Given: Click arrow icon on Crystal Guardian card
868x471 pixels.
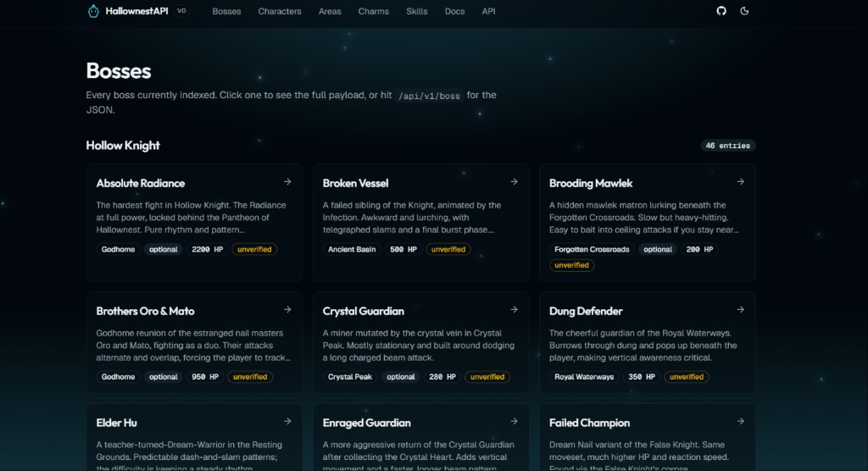Looking at the screenshot, I should (x=514, y=309).
